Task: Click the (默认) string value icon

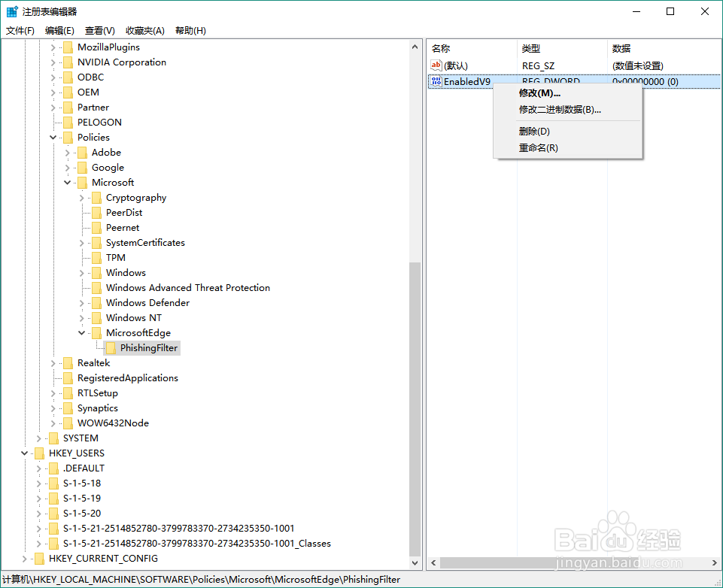Action: pyautogui.click(x=436, y=65)
